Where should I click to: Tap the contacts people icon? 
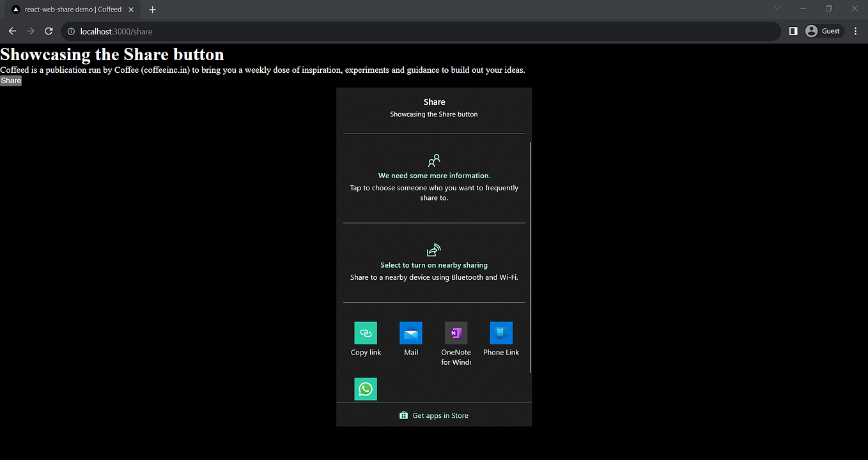tap(434, 160)
